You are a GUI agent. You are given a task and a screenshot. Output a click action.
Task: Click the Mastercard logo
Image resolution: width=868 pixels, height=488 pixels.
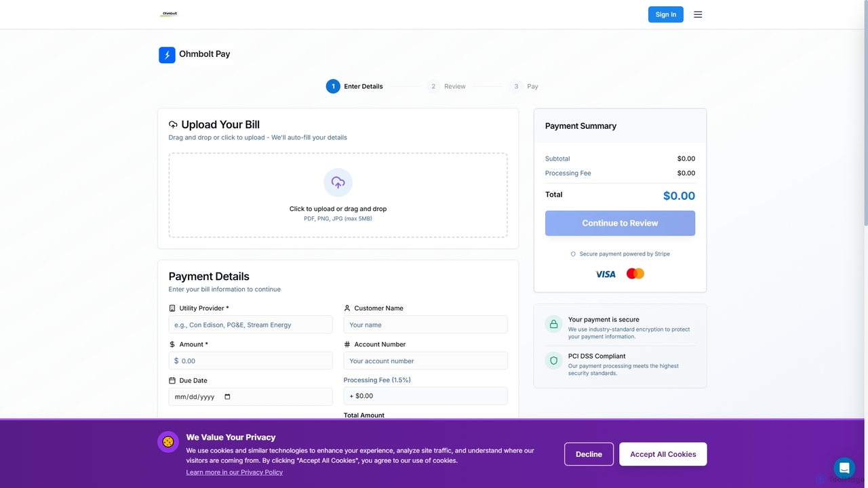pos(635,274)
